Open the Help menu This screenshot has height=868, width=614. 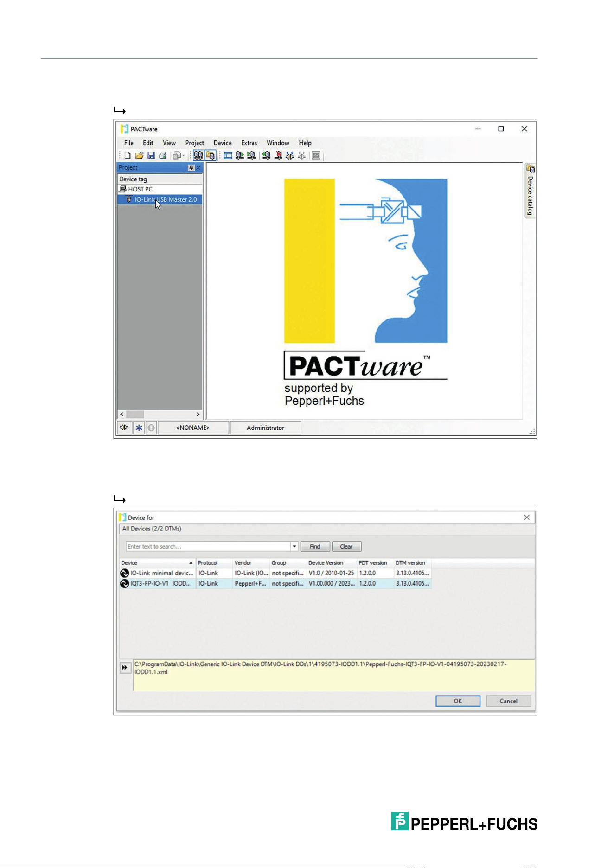pyautogui.click(x=305, y=143)
